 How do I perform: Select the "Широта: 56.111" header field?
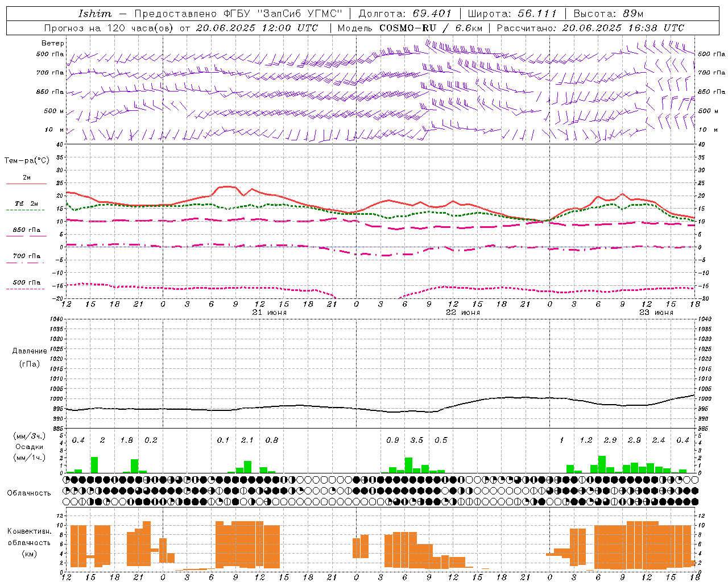[512, 14]
